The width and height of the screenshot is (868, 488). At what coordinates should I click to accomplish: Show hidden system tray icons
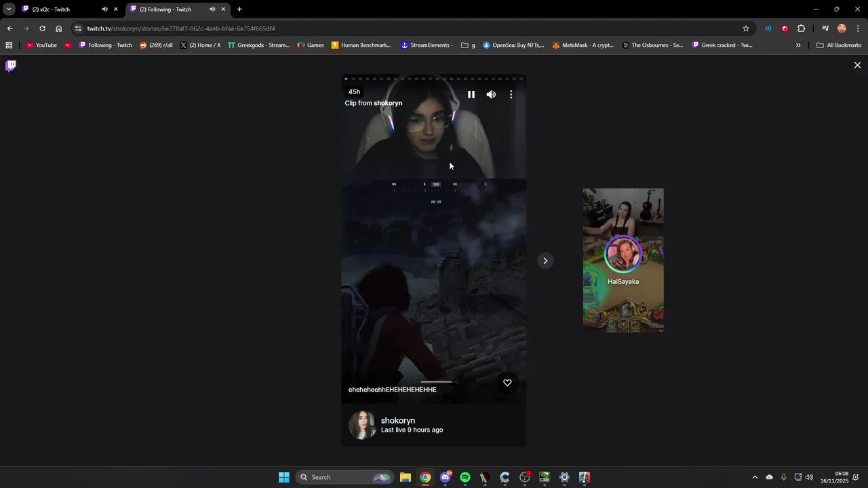[755, 477]
